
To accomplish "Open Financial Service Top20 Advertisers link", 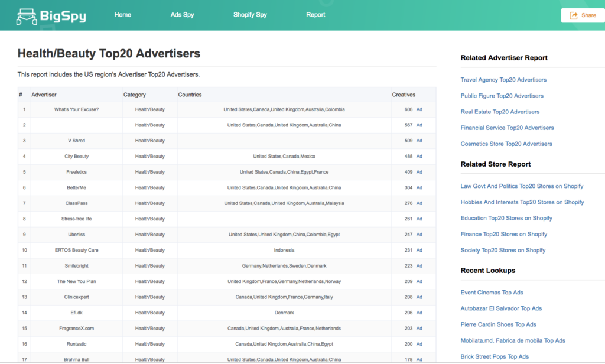I will click(x=507, y=128).
